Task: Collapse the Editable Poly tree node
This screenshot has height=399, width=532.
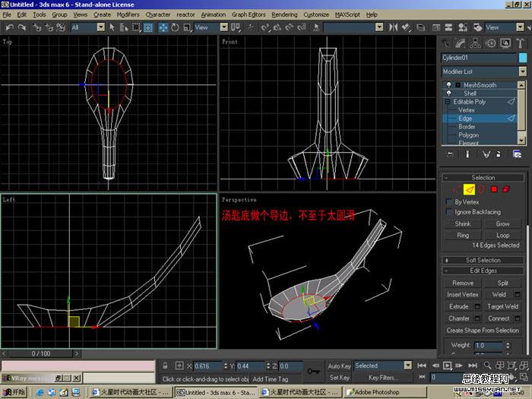Action: pos(448,101)
